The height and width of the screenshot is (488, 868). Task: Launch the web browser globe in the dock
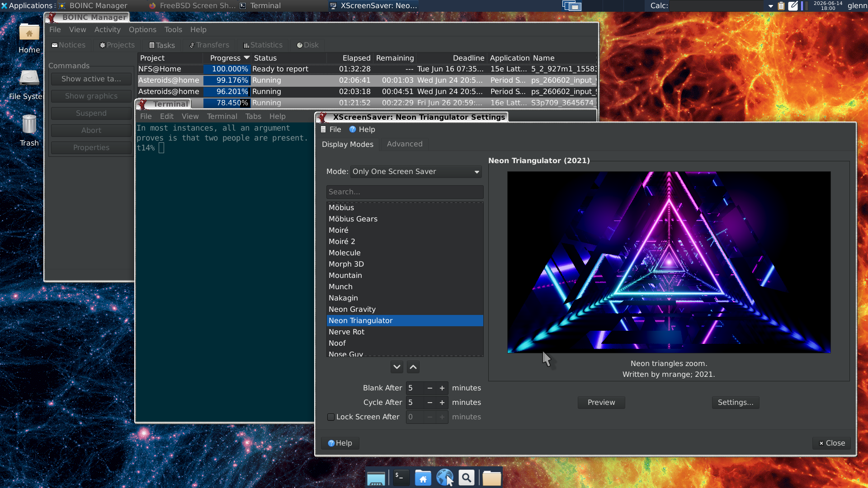[x=445, y=478]
